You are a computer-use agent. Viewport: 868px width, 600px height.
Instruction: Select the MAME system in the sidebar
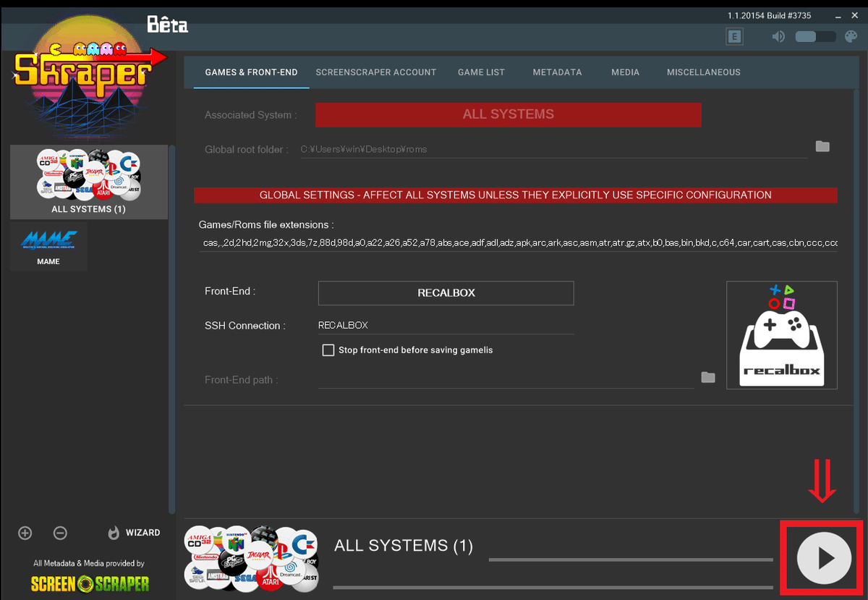click(48, 247)
